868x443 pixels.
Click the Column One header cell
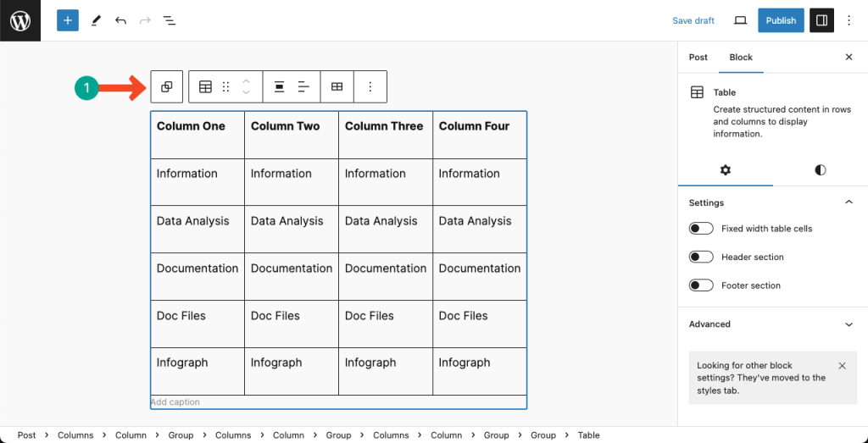[x=197, y=135]
